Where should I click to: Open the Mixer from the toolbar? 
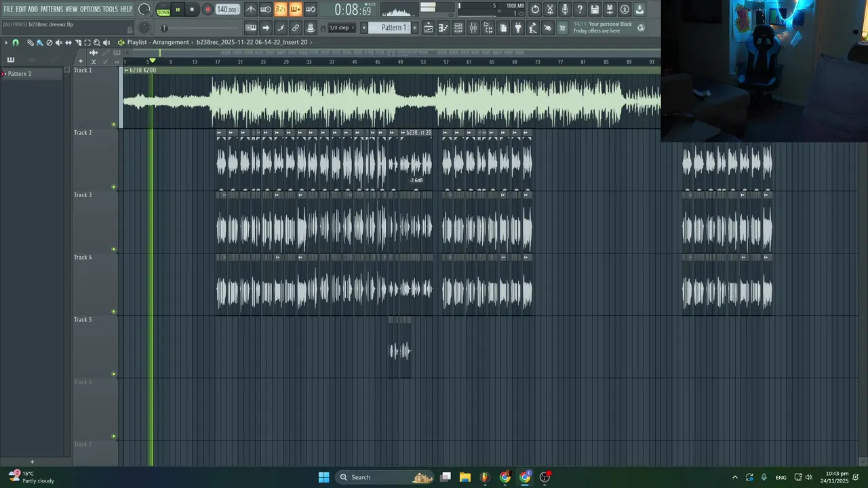click(x=473, y=28)
